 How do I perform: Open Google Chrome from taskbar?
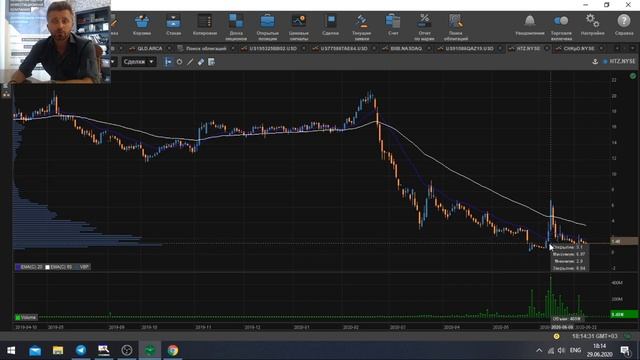pos(173,350)
